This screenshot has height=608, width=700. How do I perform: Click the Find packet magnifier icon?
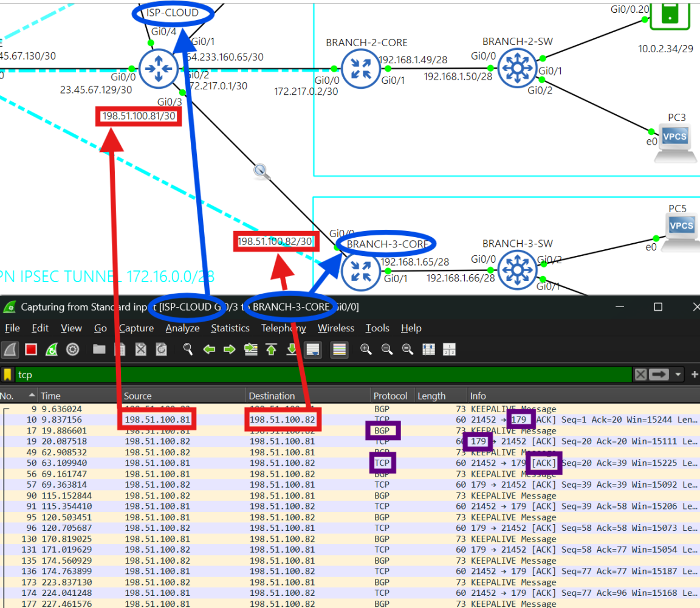pyautogui.click(x=188, y=350)
